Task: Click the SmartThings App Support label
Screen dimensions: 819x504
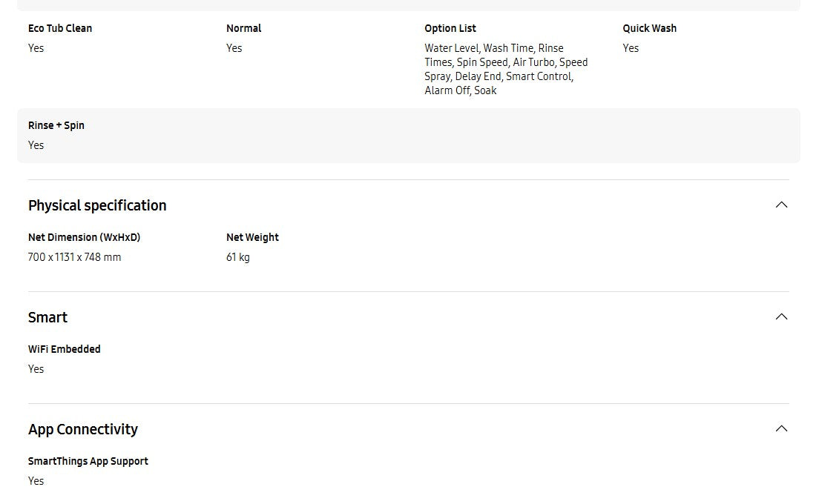Action: [88, 461]
